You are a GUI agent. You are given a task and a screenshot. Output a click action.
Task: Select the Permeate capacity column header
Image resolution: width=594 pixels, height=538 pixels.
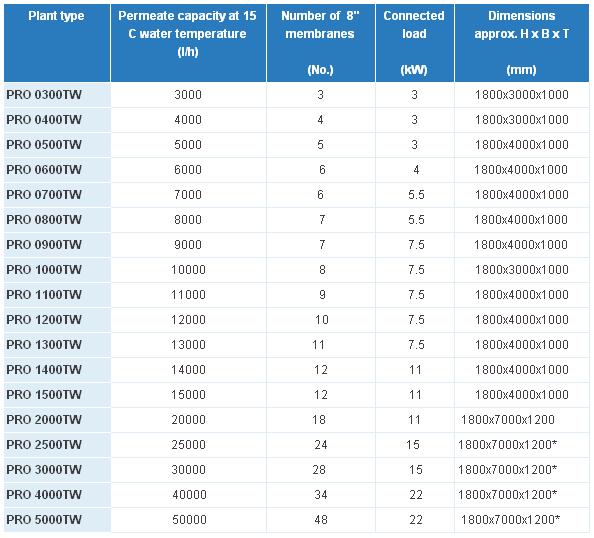pos(188,43)
